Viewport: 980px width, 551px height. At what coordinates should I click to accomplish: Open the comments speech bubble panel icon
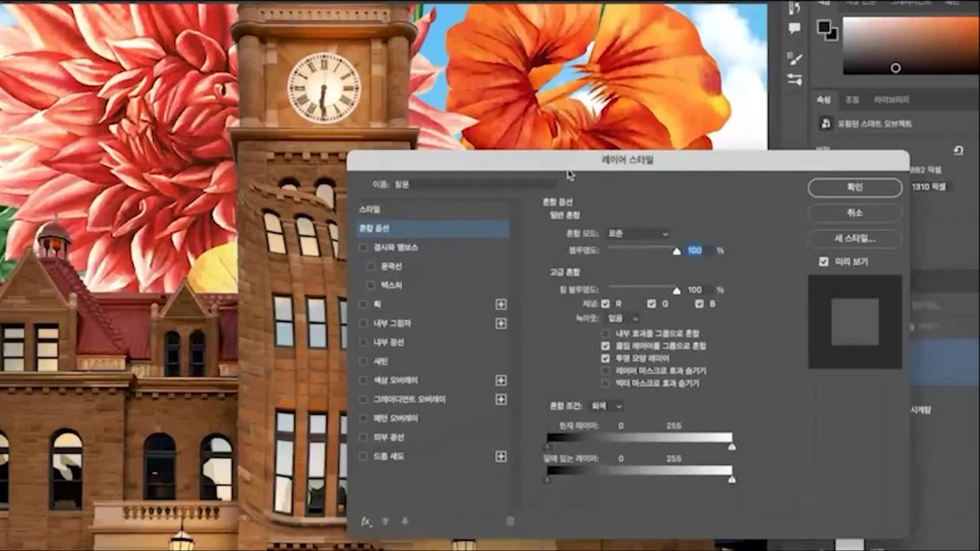pyautogui.click(x=794, y=28)
